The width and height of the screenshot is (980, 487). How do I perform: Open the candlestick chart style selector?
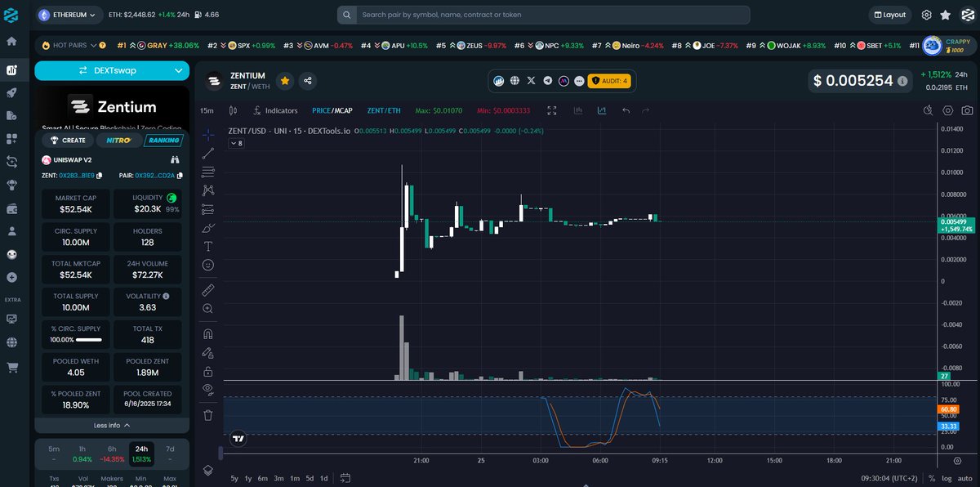pos(233,110)
